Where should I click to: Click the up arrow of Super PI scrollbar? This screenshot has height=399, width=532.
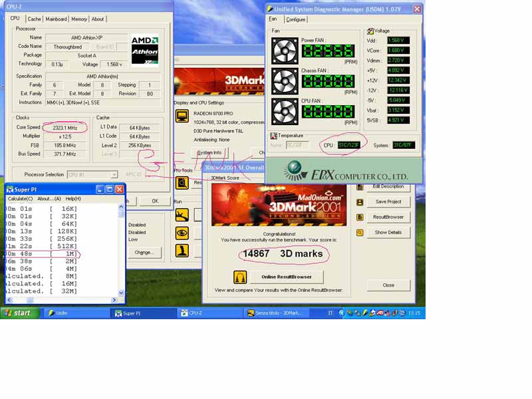[x=121, y=207]
